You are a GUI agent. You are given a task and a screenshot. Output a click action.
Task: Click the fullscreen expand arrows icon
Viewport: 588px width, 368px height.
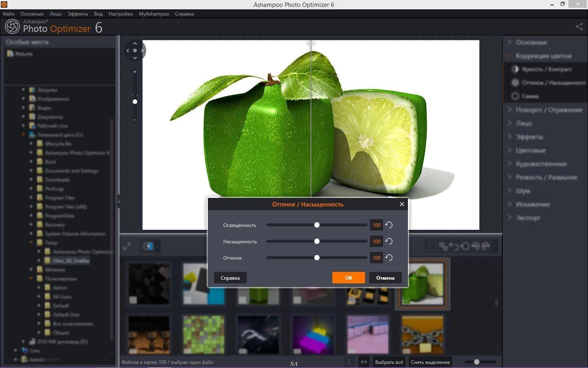coord(127,246)
